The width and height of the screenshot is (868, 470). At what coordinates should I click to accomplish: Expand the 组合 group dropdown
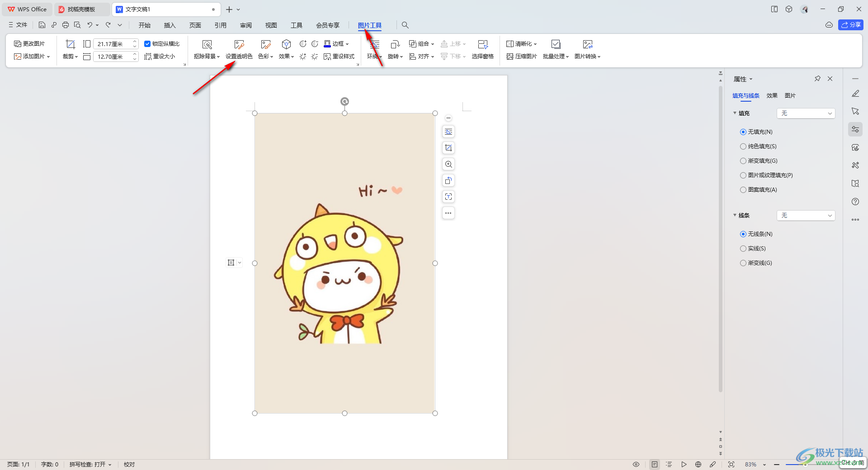coord(433,44)
